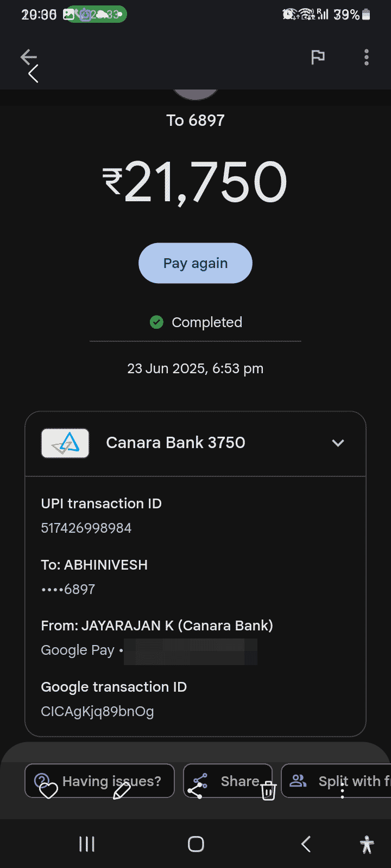Tap the green status bar pill

(95, 15)
